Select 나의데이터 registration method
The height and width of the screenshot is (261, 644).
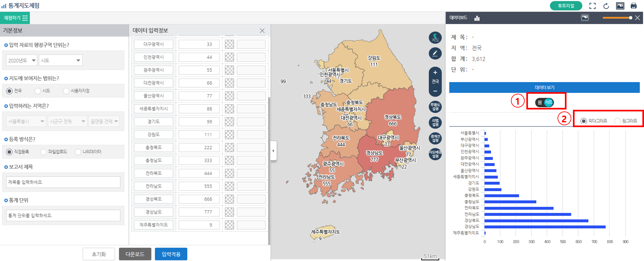coord(78,152)
